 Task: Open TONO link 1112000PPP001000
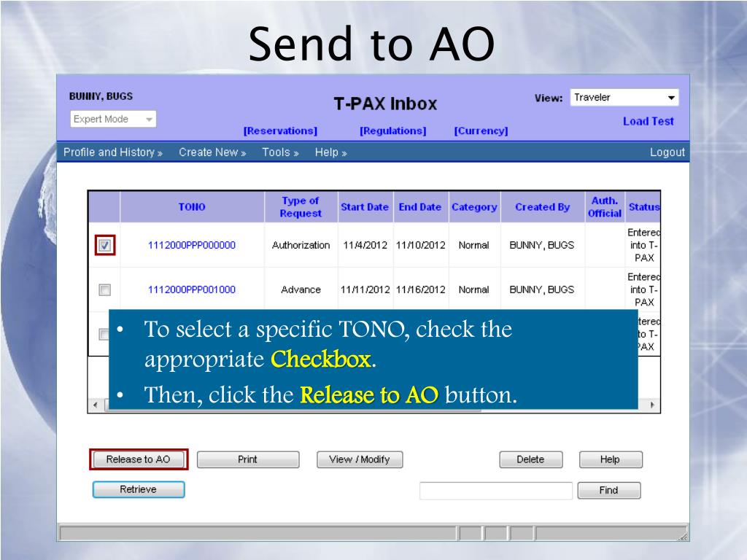(x=192, y=289)
